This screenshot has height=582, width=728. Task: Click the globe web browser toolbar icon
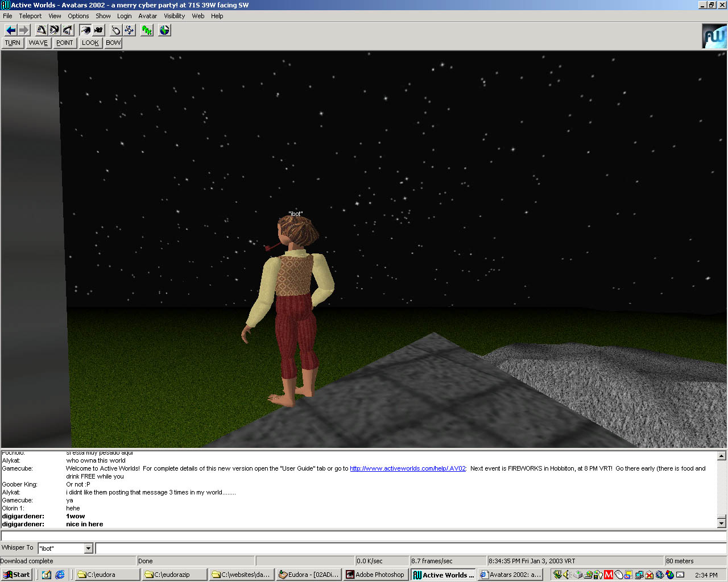pyautogui.click(x=164, y=30)
